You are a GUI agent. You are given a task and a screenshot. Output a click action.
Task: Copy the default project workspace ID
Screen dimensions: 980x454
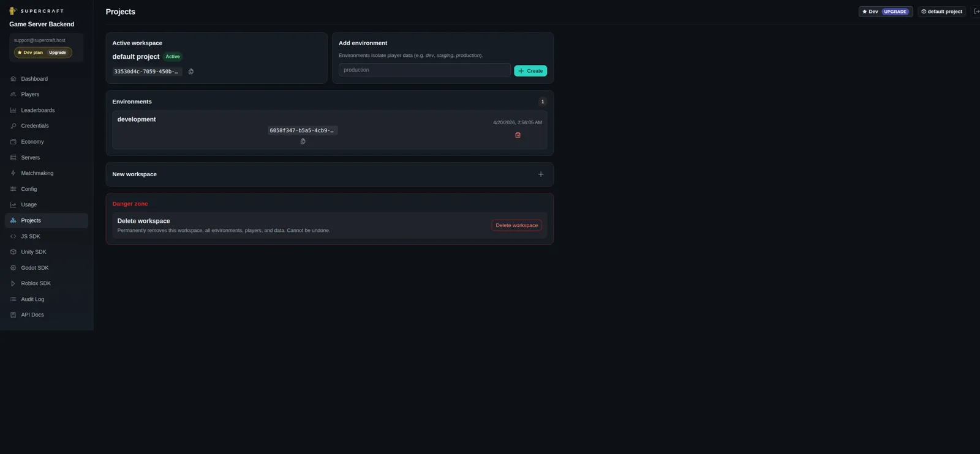click(191, 72)
